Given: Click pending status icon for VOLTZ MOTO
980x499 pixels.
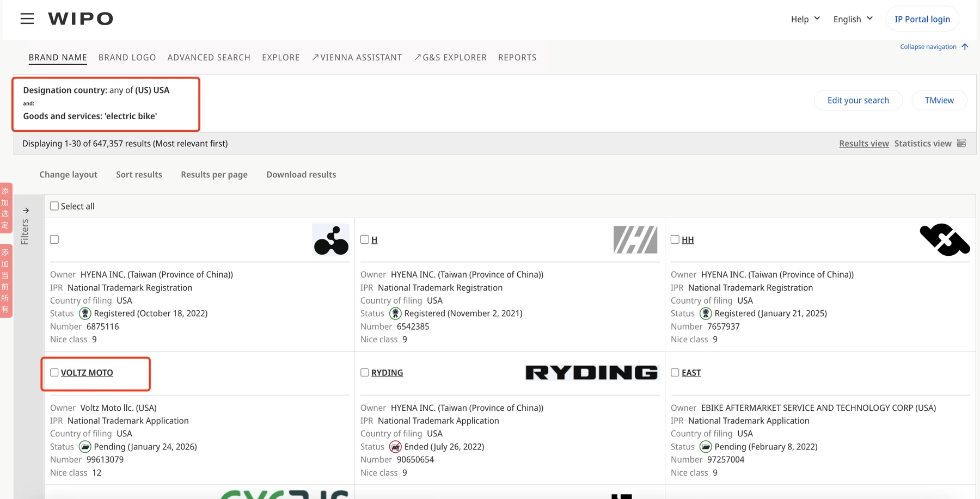Looking at the screenshot, I should 85,447.
